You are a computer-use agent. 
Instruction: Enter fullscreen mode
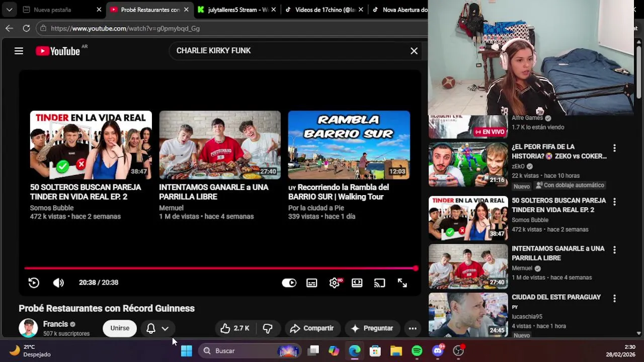(x=402, y=283)
